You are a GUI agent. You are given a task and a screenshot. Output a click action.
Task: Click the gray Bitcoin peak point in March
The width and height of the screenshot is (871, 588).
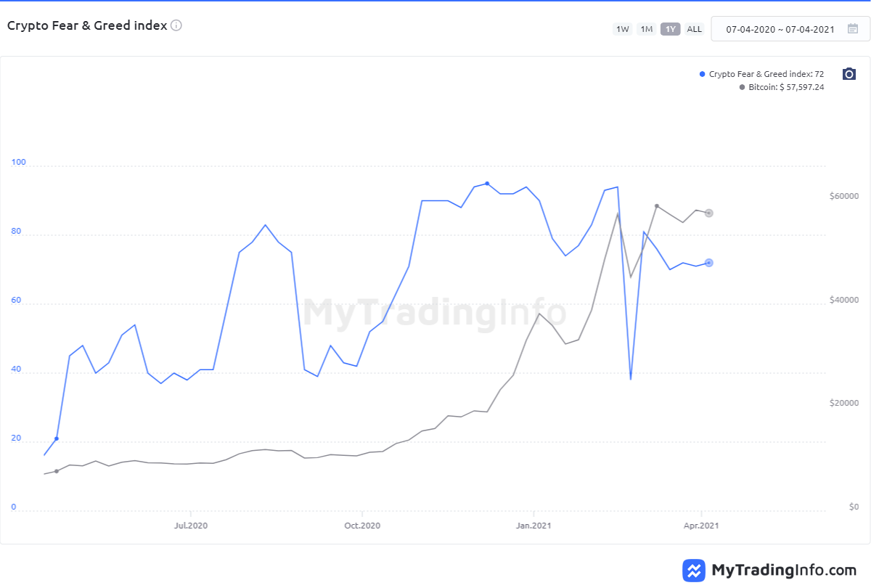pyautogui.click(x=657, y=206)
